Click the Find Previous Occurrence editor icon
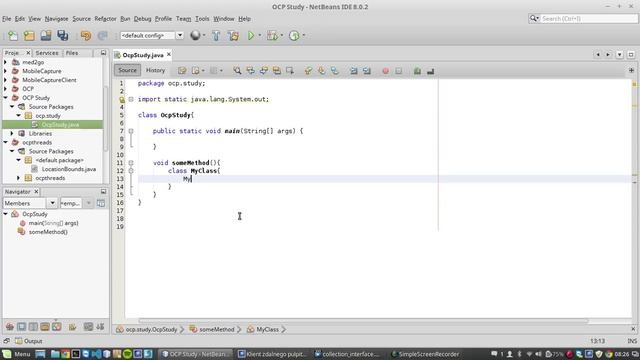This screenshot has height=360, width=640. coord(250,71)
